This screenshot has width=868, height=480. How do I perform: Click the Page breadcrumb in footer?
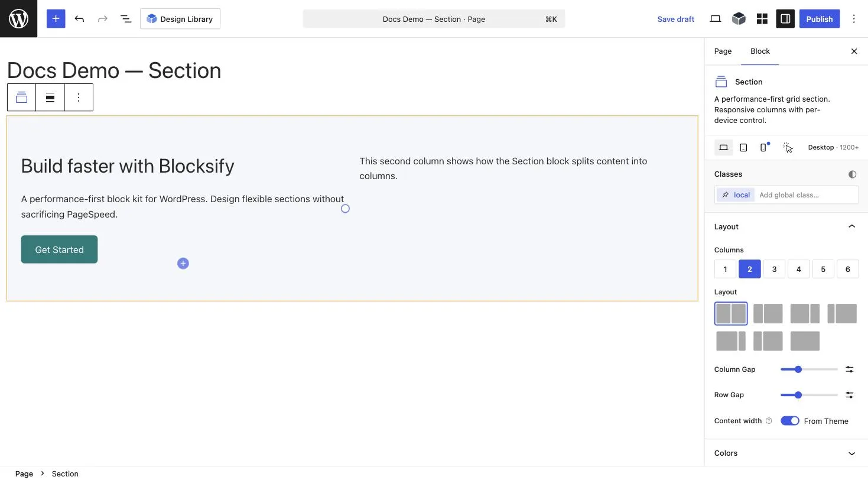pos(24,473)
